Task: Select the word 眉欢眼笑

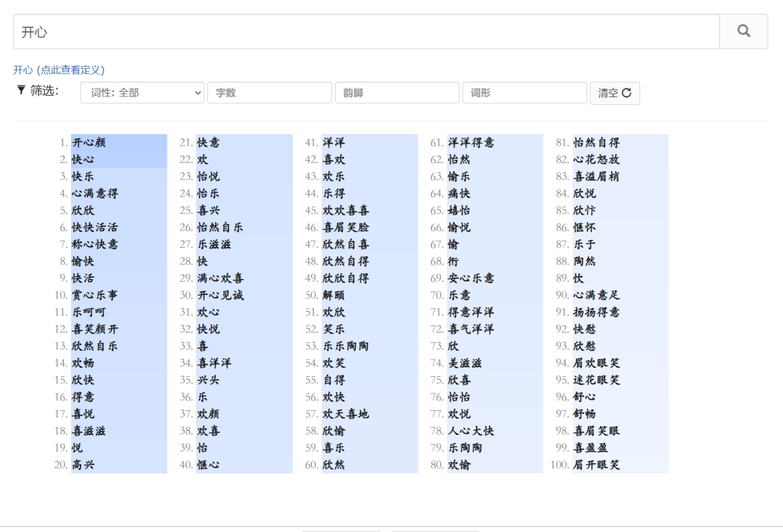Action: pos(596,363)
